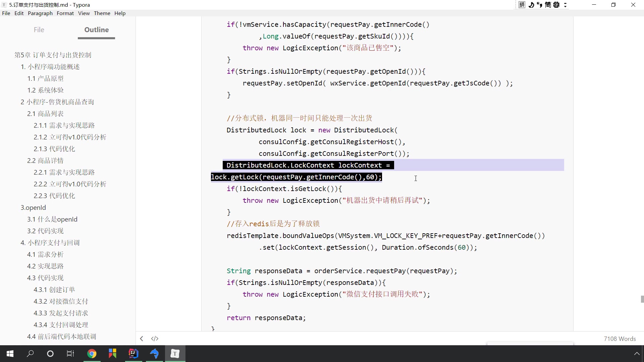644x362 pixels.
Task: Switch to the Outline panel tab
Action: pos(96,29)
